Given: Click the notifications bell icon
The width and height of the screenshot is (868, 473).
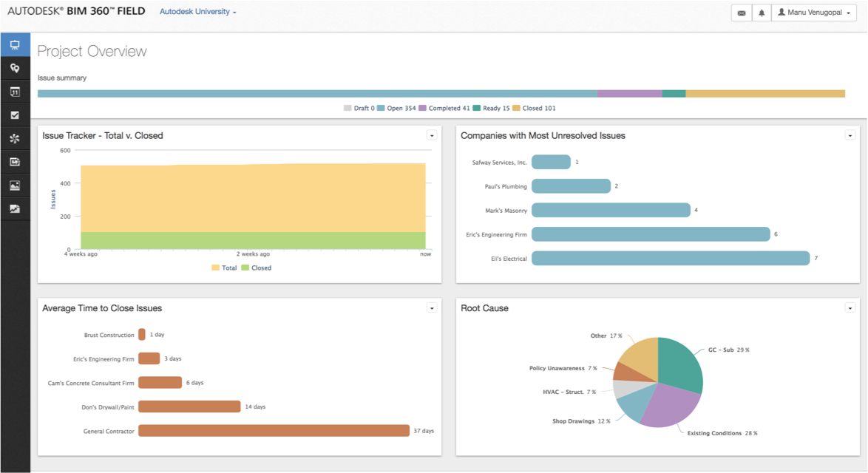Looking at the screenshot, I should pyautogui.click(x=761, y=13).
